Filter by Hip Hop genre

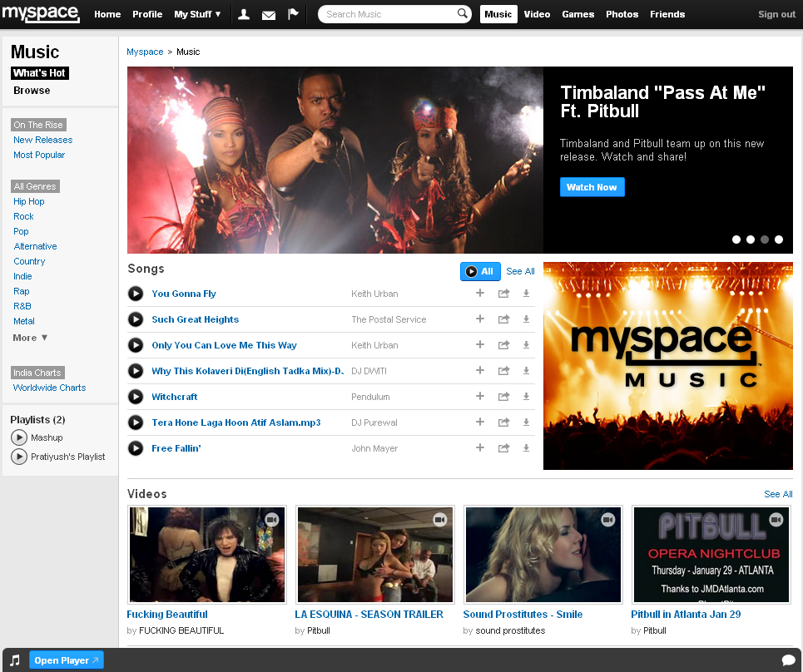28,201
